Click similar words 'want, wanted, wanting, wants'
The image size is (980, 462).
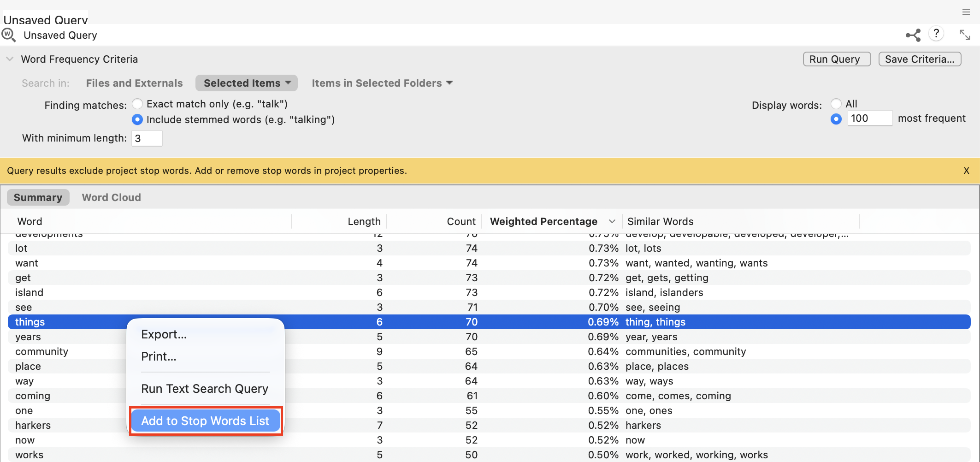697,263
